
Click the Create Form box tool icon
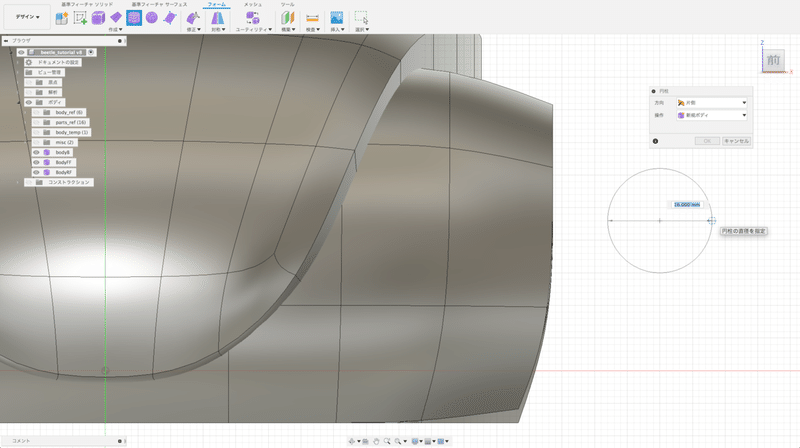tap(98, 17)
